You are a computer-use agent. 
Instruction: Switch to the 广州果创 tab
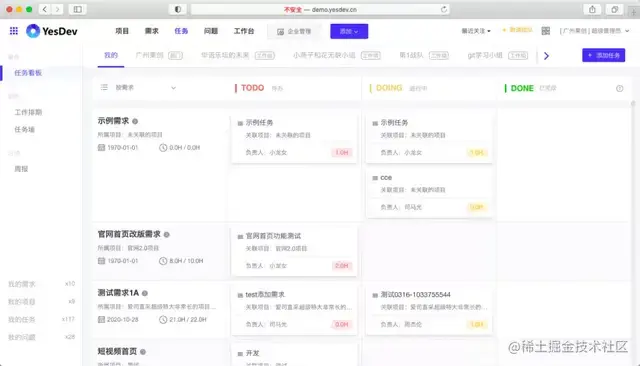(x=159, y=55)
